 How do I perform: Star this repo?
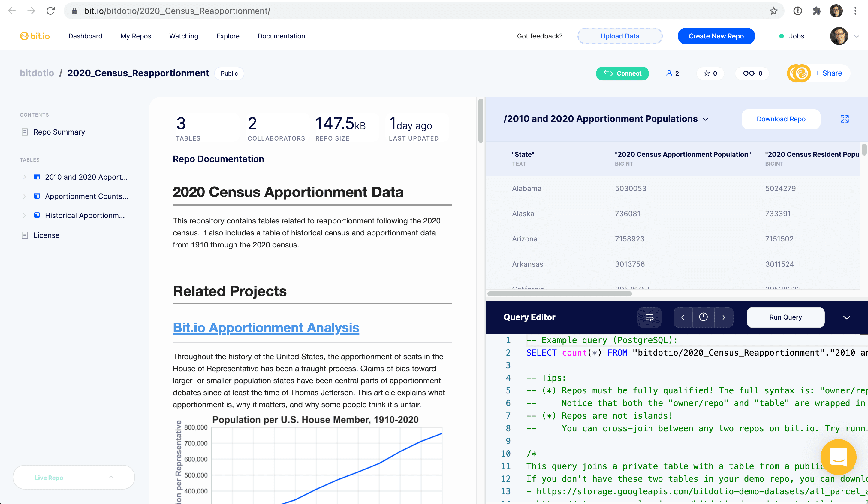710,73
